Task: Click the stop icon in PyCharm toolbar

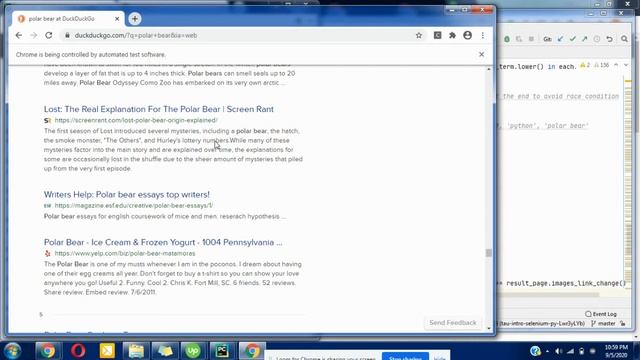Action: pyautogui.click(x=531, y=39)
